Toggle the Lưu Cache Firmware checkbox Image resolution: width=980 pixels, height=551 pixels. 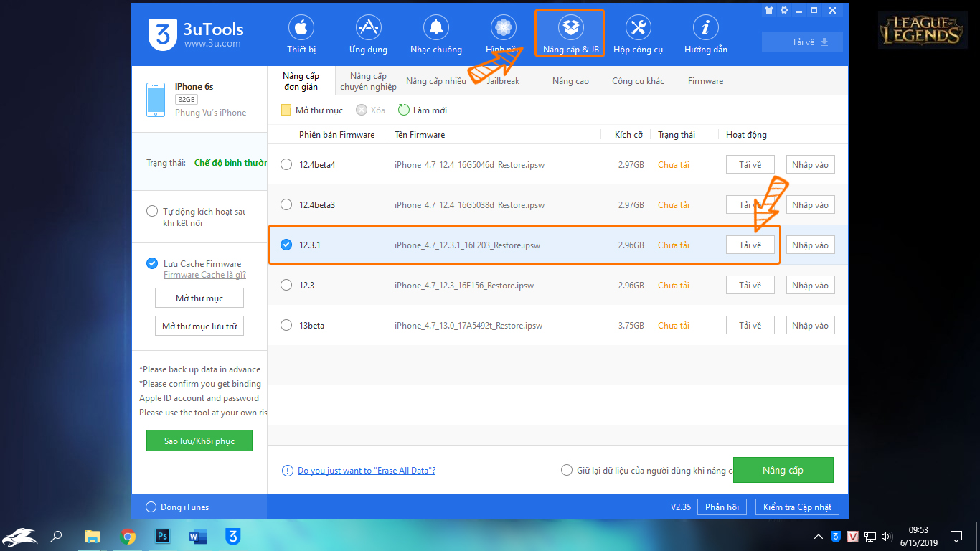(x=151, y=263)
